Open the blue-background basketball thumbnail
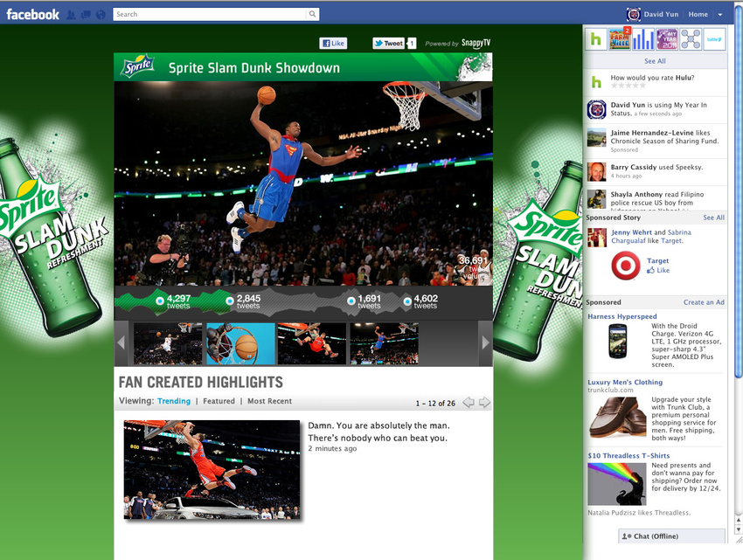The width and height of the screenshot is (743, 560). [x=240, y=343]
